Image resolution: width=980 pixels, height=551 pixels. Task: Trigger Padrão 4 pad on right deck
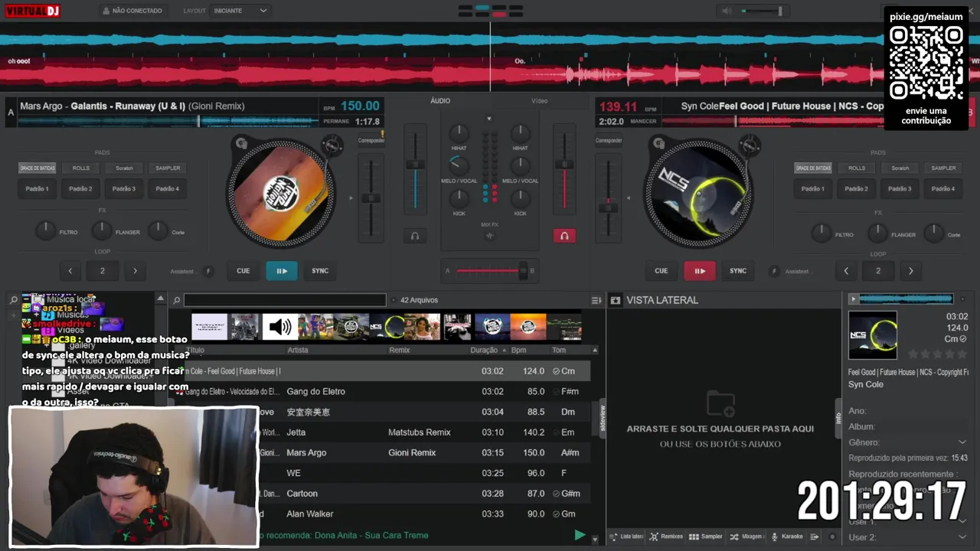[943, 188]
